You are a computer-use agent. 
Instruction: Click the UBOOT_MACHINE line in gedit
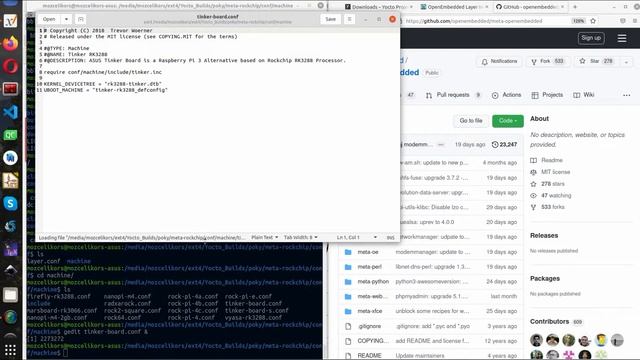point(106,90)
